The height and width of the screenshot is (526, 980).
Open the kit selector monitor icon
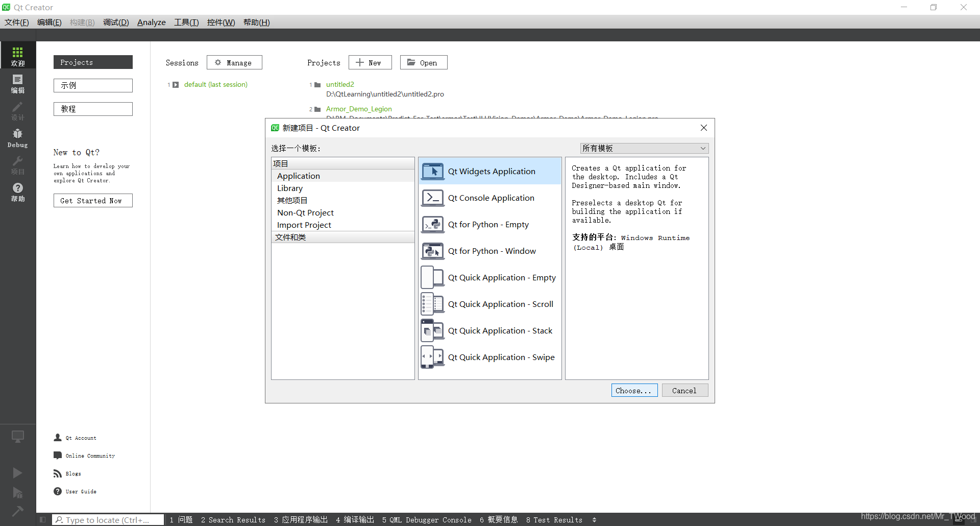[x=17, y=437]
